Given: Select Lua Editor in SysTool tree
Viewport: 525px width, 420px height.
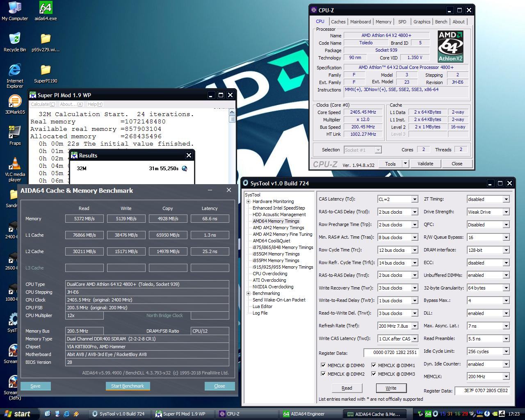Looking at the screenshot, I should coord(262,306).
